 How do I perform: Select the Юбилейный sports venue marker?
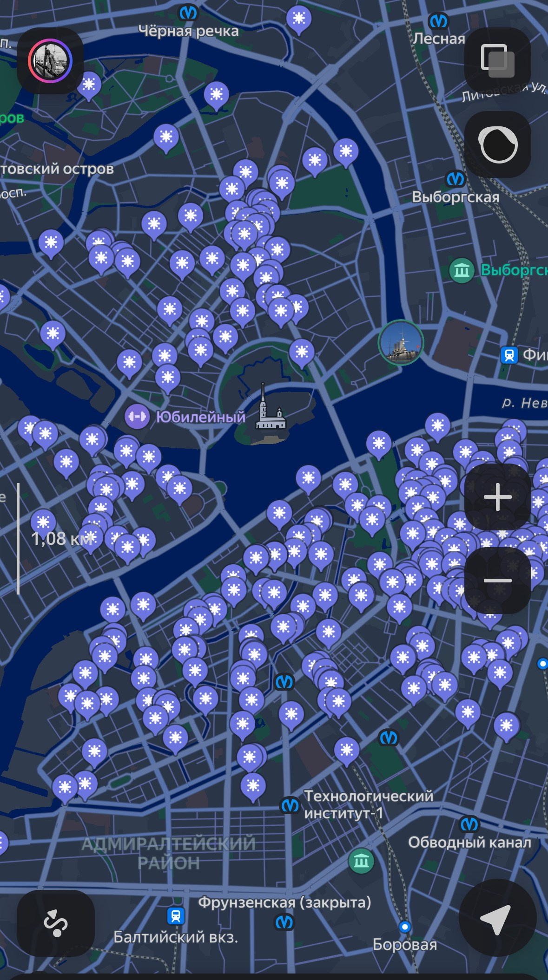[137, 416]
